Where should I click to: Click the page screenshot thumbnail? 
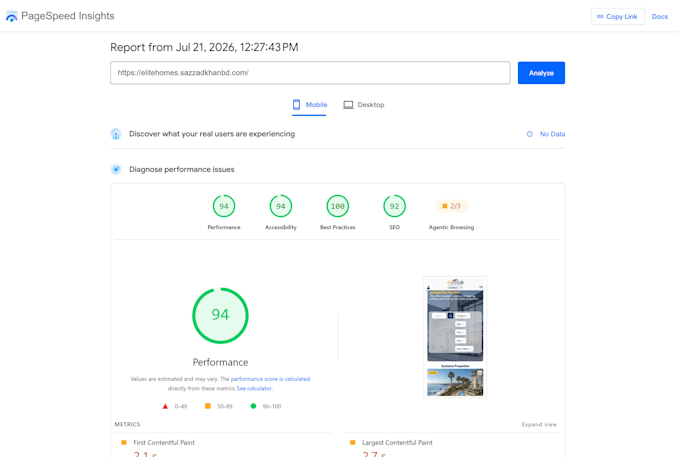pos(455,337)
